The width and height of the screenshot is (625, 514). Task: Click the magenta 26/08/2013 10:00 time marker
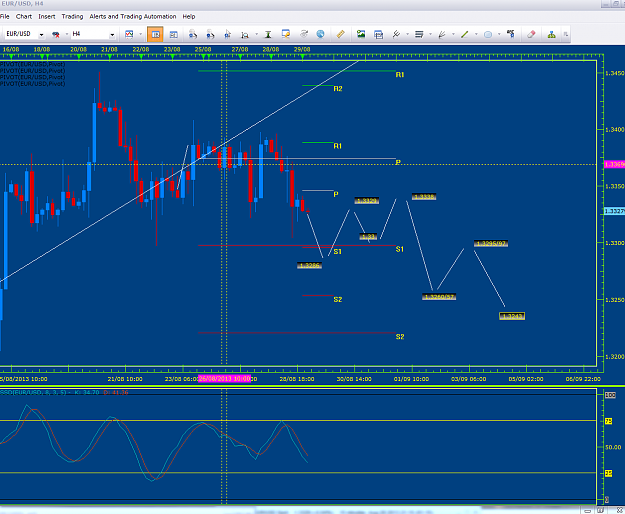click(x=224, y=379)
